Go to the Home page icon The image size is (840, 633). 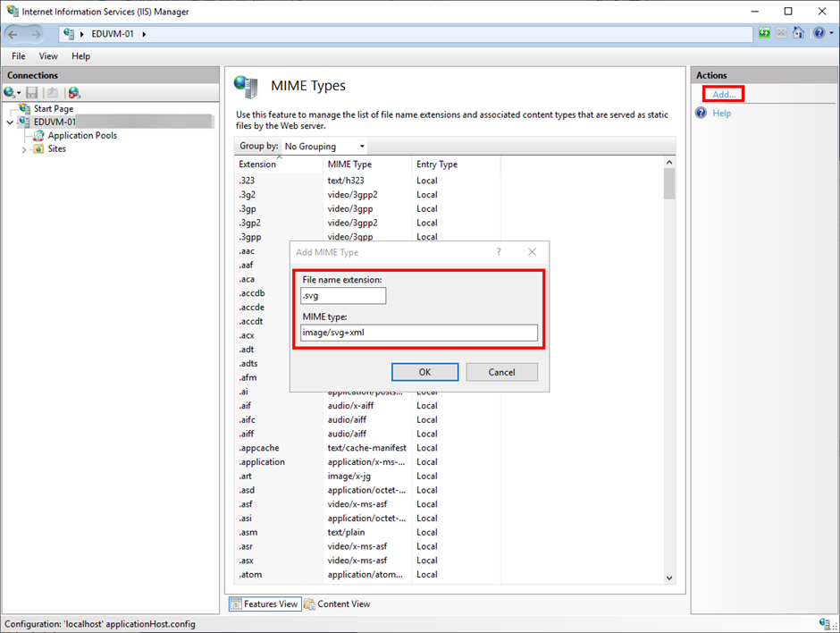coord(798,33)
